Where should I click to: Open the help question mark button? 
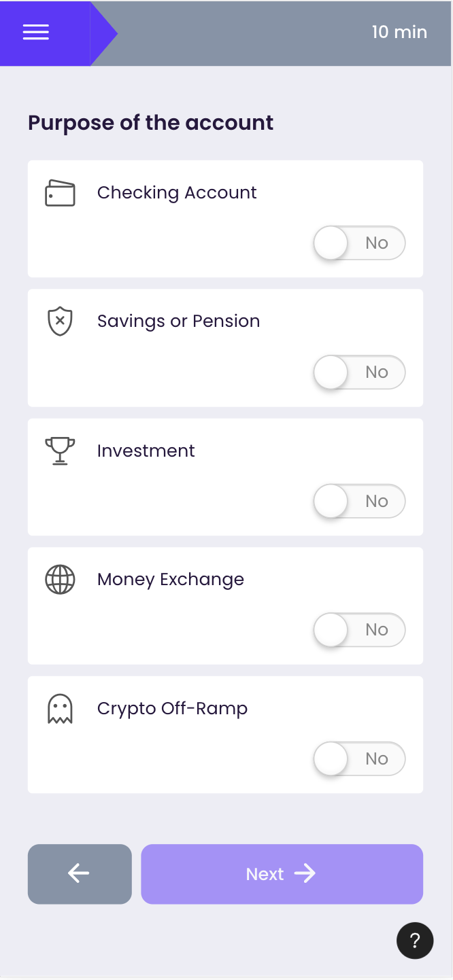coord(415,941)
